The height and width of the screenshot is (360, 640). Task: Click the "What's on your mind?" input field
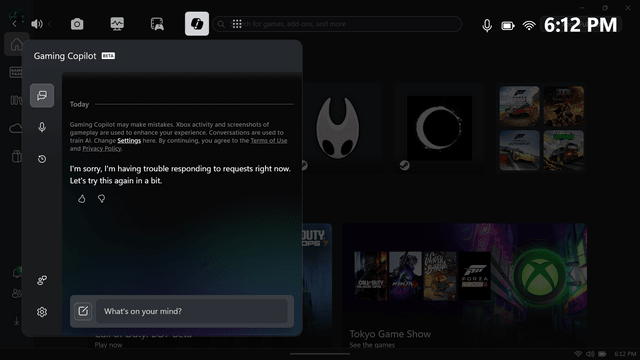192,311
